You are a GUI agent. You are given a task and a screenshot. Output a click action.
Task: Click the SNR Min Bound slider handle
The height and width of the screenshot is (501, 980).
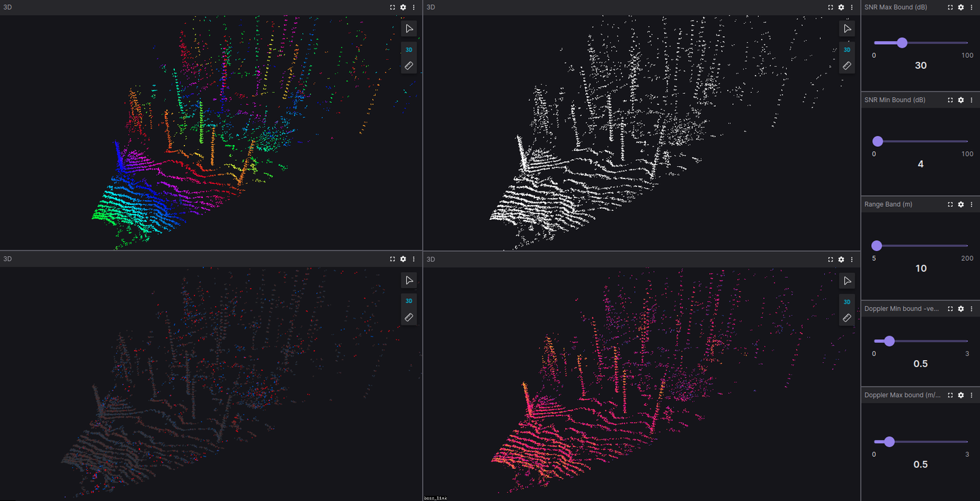click(878, 141)
